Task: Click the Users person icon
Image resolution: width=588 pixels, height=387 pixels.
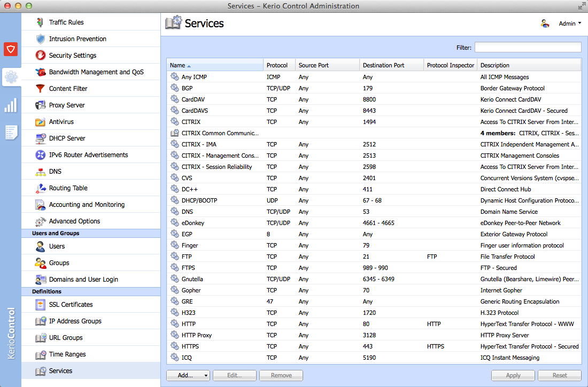Action: point(40,246)
